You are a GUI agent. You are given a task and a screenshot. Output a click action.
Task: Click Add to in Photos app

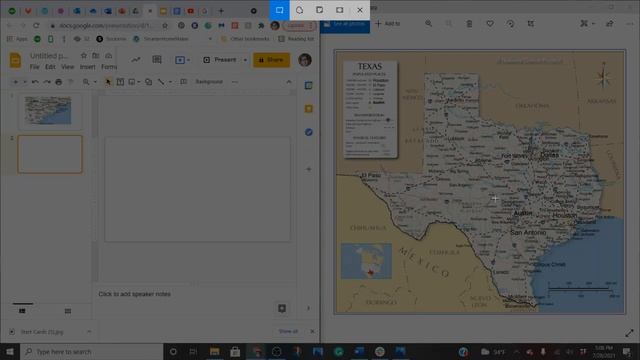(387, 24)
